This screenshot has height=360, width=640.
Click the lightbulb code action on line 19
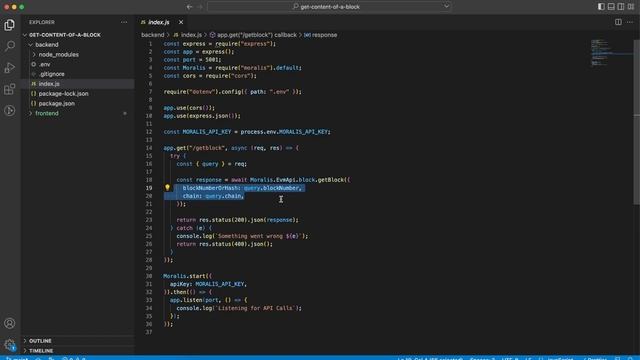167,188
